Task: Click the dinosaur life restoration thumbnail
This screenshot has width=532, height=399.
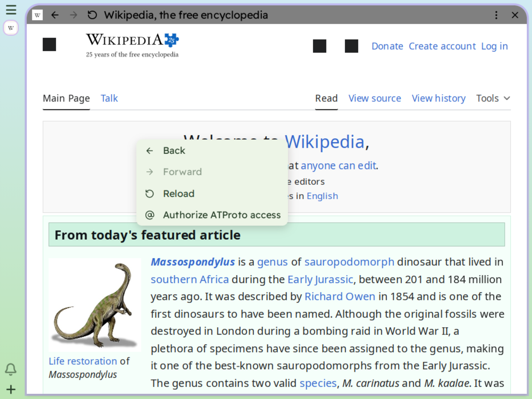Action: tap(94, 304)
